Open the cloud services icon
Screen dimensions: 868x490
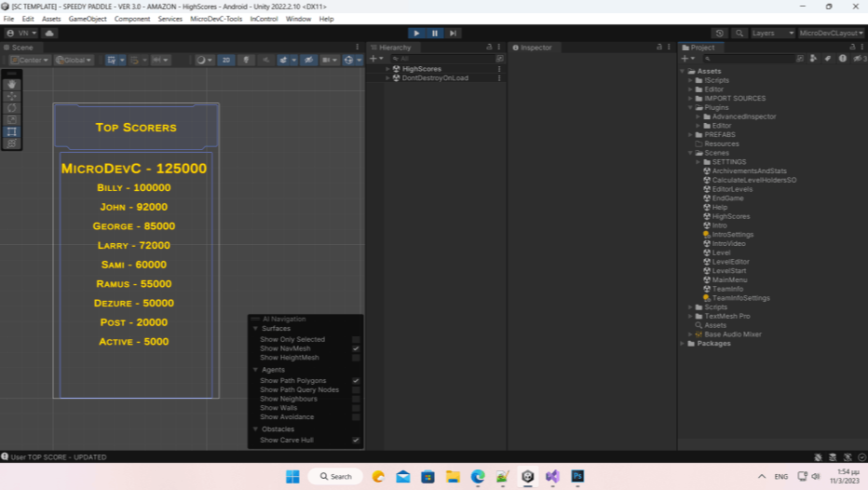(48, 34)
